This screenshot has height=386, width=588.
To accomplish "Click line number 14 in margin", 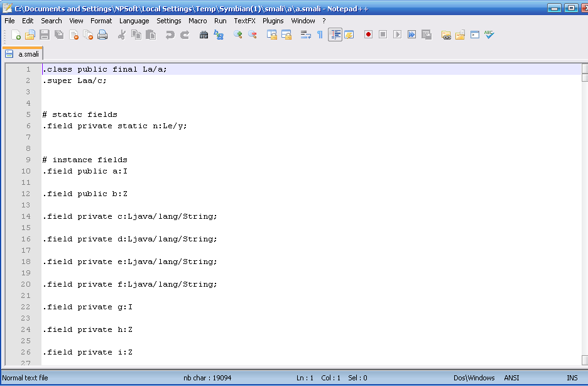I will pos(26,216).
